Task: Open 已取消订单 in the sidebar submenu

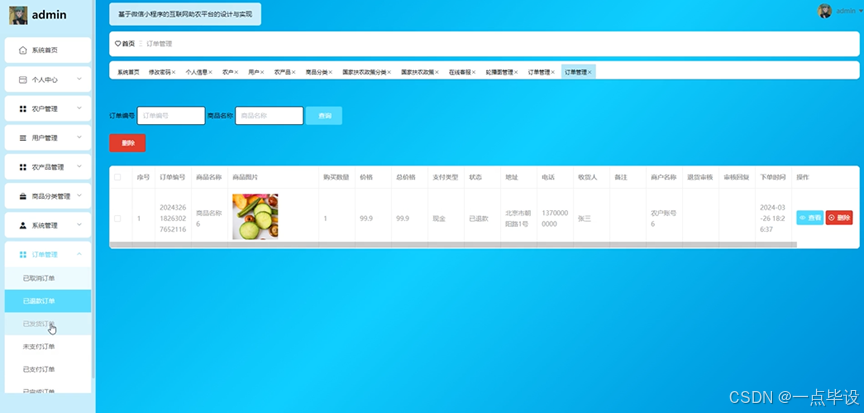Action: (48, 278)
